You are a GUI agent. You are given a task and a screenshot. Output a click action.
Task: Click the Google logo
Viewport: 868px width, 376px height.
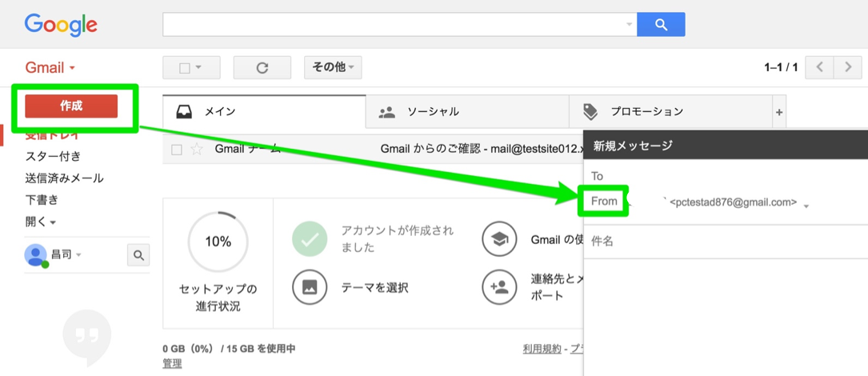tap(61, 24)
